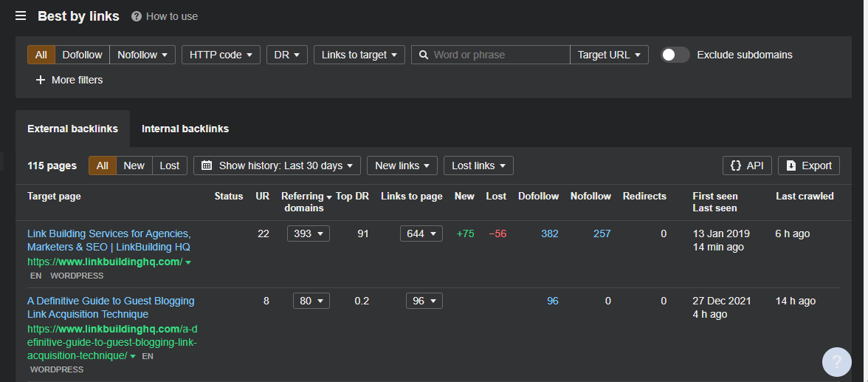Screen dimensions: 868x382
Task: Click the 115 pages count label
Action: point(52,166)
